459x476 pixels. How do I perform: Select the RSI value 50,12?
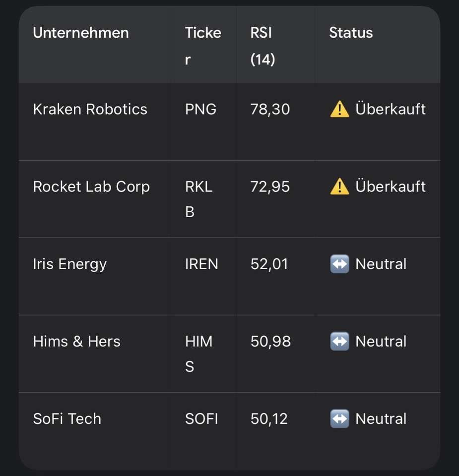tap(269, 419)
